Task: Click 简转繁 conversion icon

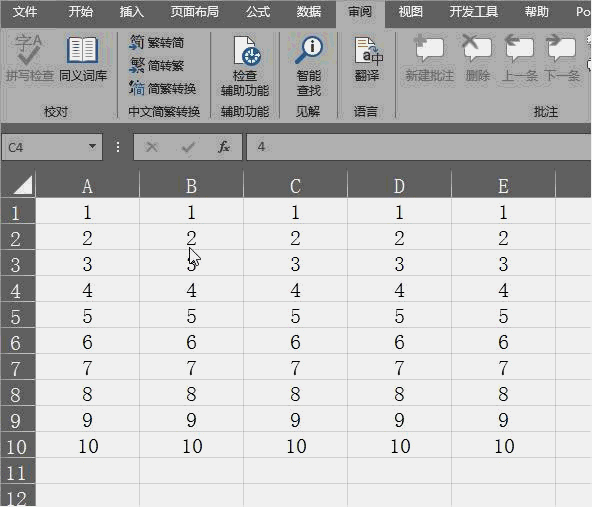Action: [x=136, y=65]
